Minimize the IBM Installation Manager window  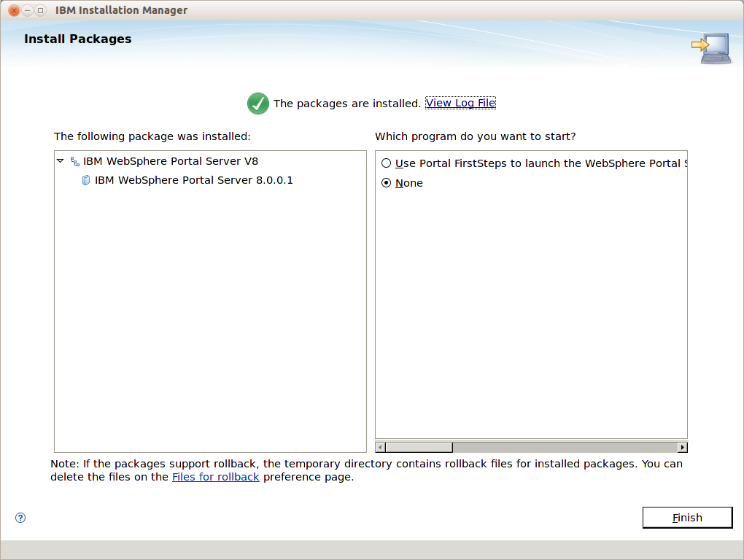click(x=28, y=10)
